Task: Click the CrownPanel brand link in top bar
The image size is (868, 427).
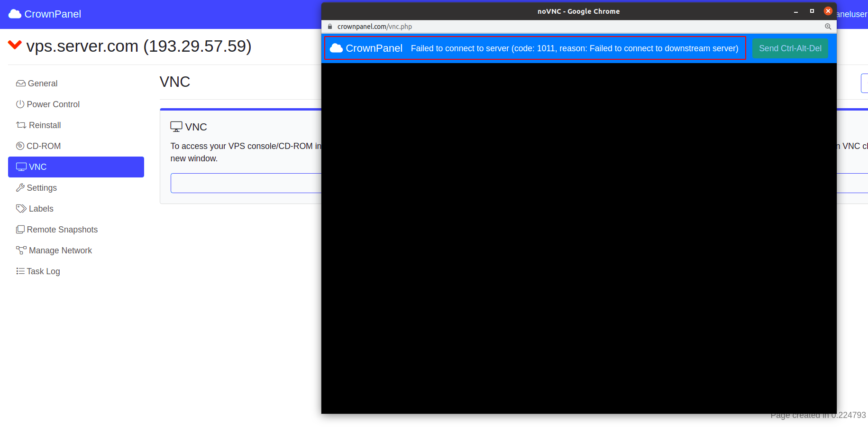Action: tap(45, 14)
